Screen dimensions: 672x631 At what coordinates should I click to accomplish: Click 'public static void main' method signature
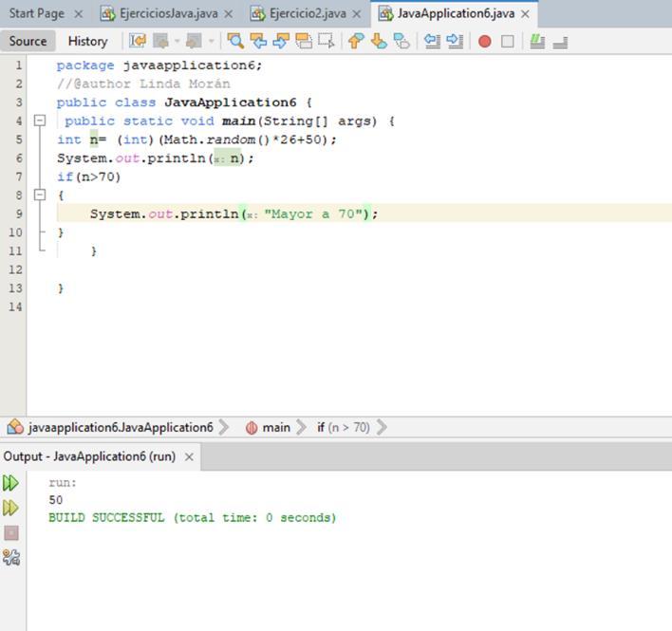[159, 121]
